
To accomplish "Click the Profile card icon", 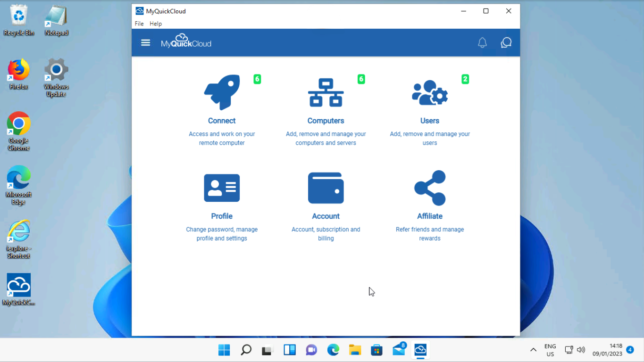I will [x=222, y=188].
